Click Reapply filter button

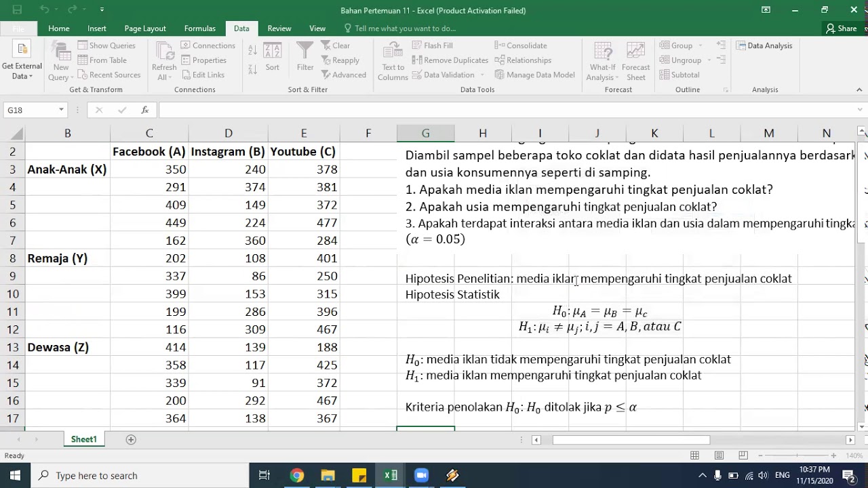pyautogui.click(x=340, y=60)
